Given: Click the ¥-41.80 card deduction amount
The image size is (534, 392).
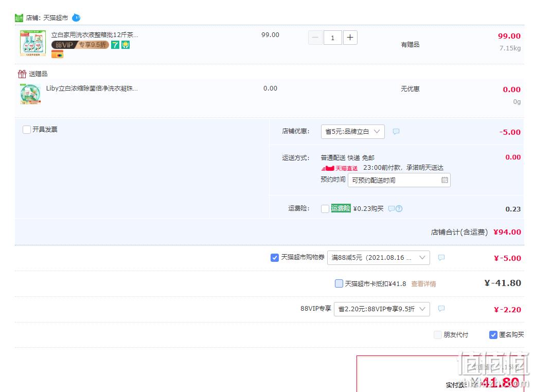Looking at the screenshot, I should [x=503, y=283].
